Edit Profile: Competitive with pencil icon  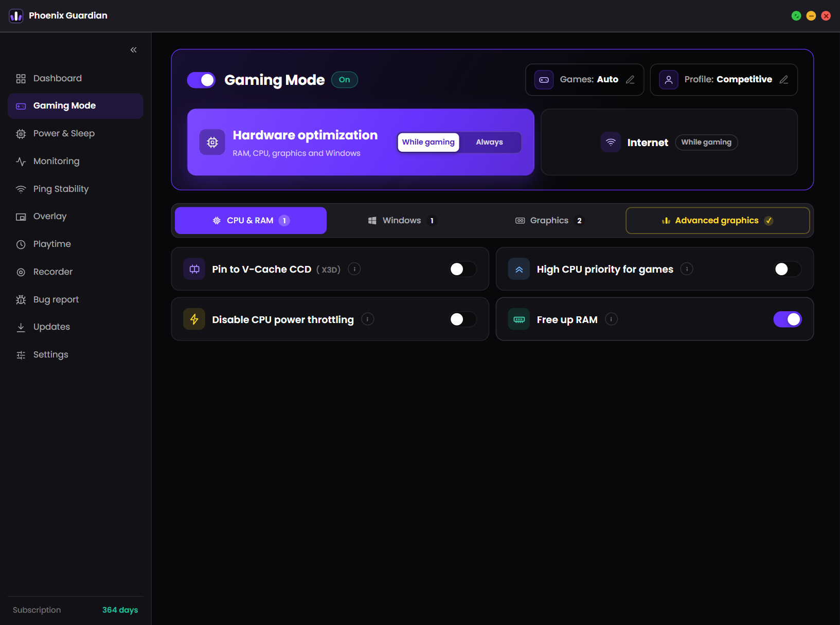784,80
